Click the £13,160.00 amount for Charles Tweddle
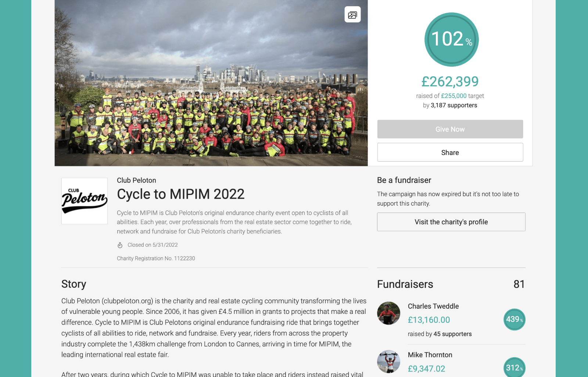588x377 pixels. point(429,320)
